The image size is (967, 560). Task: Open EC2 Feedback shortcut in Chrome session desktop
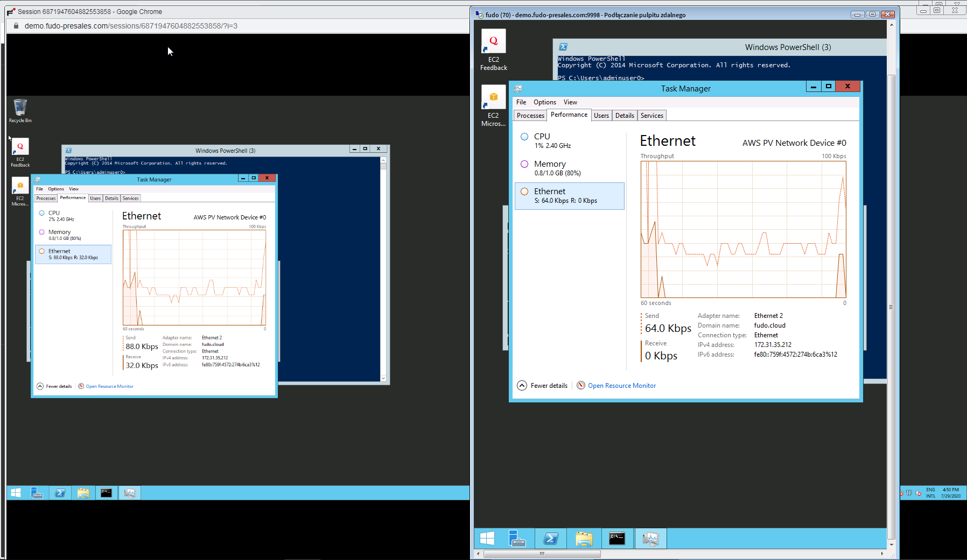pos(20,153)
